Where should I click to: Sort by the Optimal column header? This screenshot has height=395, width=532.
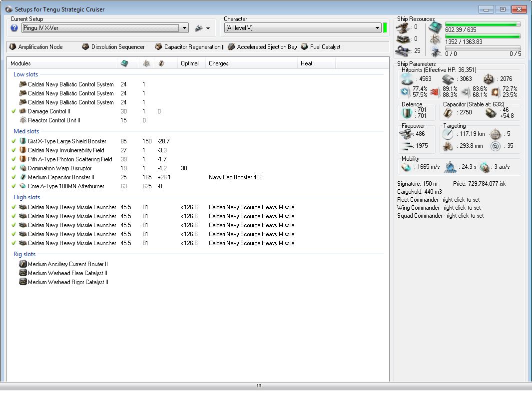[191, 63]
